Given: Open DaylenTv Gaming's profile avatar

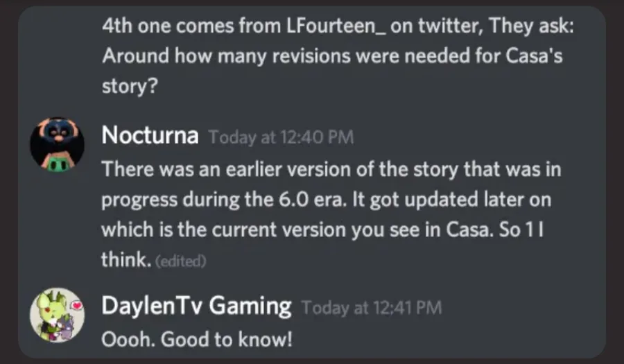Looking at the screenshot, I should coord(57,315).
